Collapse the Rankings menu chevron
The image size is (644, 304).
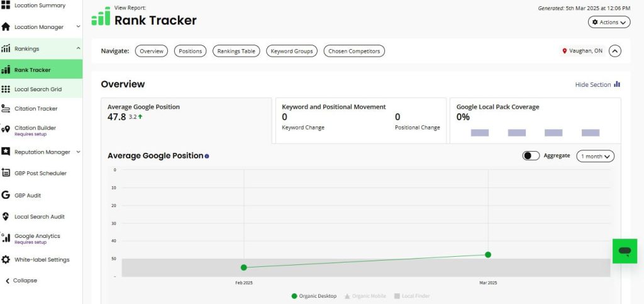pos(78,48)
